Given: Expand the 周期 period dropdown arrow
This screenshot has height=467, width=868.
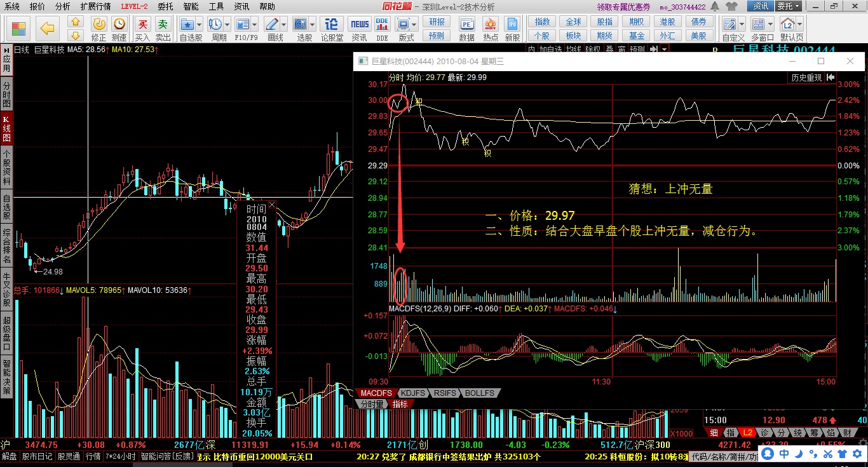Looking at the screenshot, I should tap(227, 24).
